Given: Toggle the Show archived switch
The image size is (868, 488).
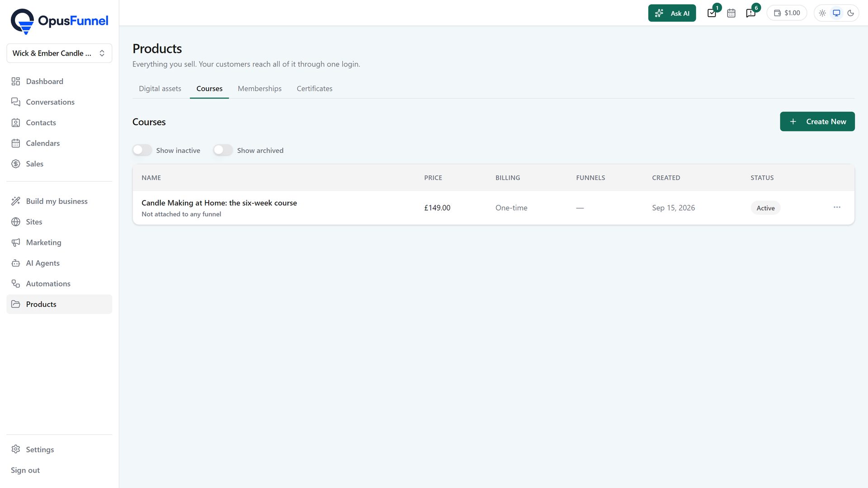Looking at the screenshot, I should tap(223, 150).
